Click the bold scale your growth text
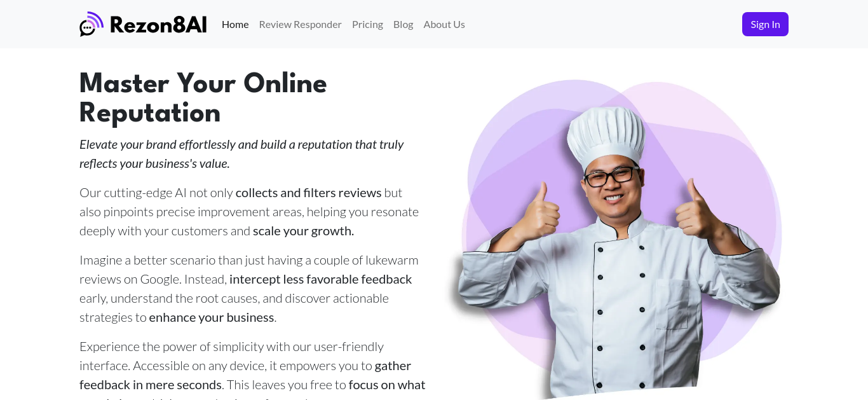This screenshot has height=400, width=868. 303,231
